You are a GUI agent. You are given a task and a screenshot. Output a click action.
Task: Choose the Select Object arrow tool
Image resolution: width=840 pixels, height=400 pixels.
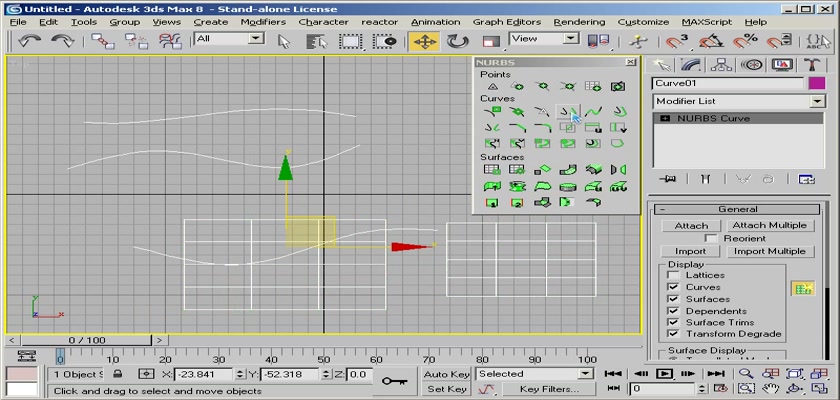284,42
